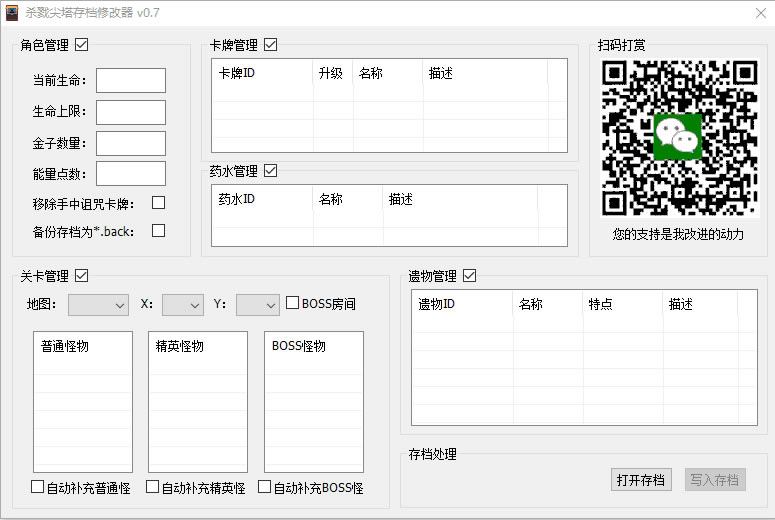Image resolution: width=775 pixels, height=520 pixels.
Task: Toggle the 遗物管理 checkbox
Action: coord(469,276)
